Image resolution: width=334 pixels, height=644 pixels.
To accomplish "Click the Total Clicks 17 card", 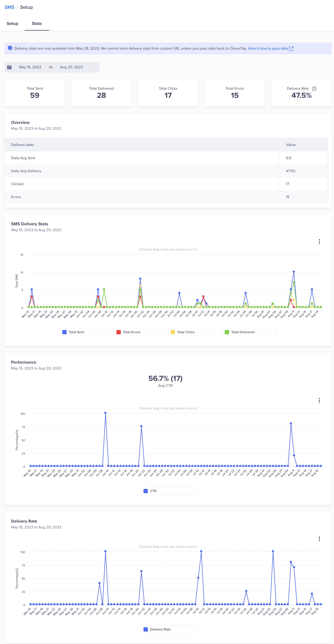I will 168,93.
